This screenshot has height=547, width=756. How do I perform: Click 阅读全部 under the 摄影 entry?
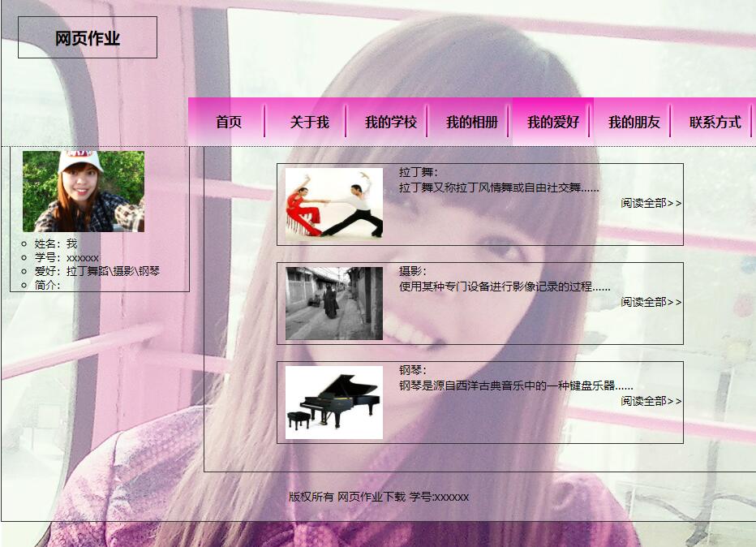point(651,302)
